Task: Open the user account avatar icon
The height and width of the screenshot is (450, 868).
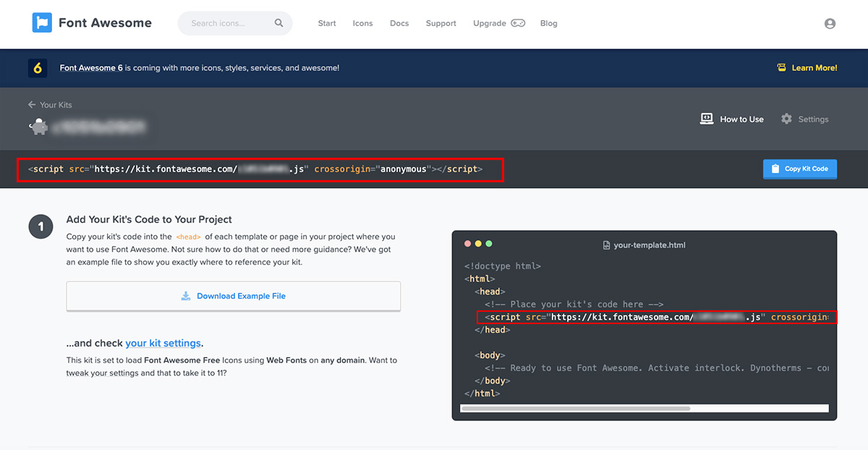Action: 830,23
